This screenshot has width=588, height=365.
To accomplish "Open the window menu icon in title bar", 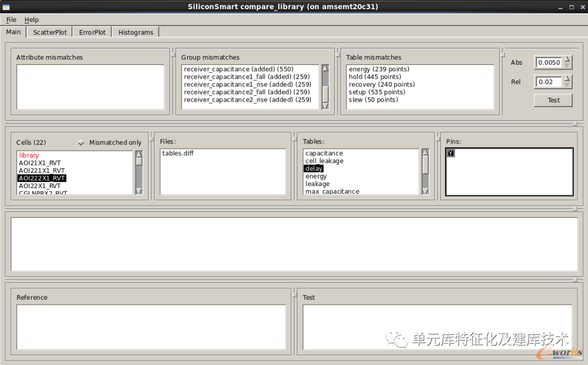I will pyautogui.click(x=5, y=7).
